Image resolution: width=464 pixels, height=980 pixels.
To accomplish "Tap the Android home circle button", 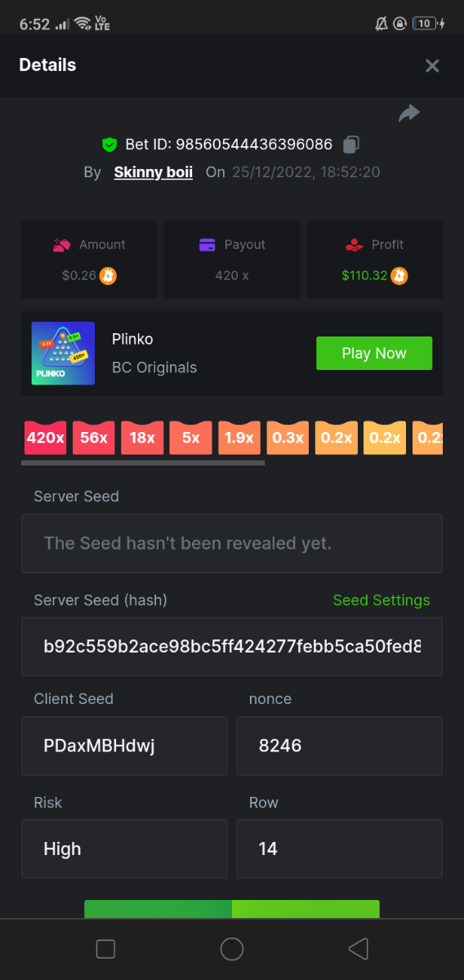I will coord(232,949).
